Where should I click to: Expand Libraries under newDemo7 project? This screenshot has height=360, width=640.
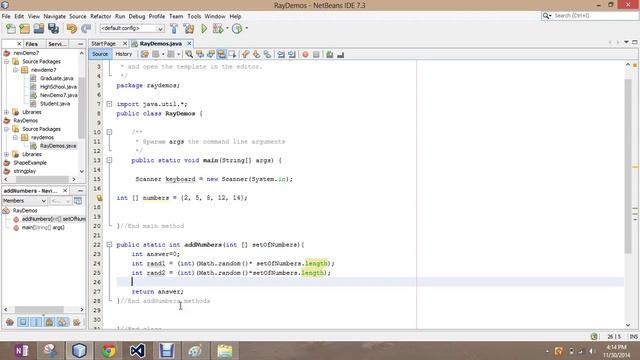7,112
